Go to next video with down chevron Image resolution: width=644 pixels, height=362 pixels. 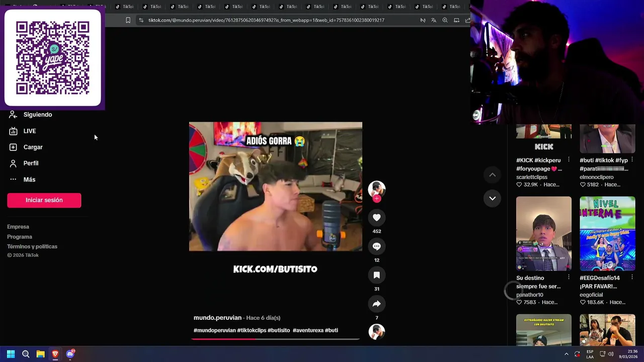pos(493,199)
